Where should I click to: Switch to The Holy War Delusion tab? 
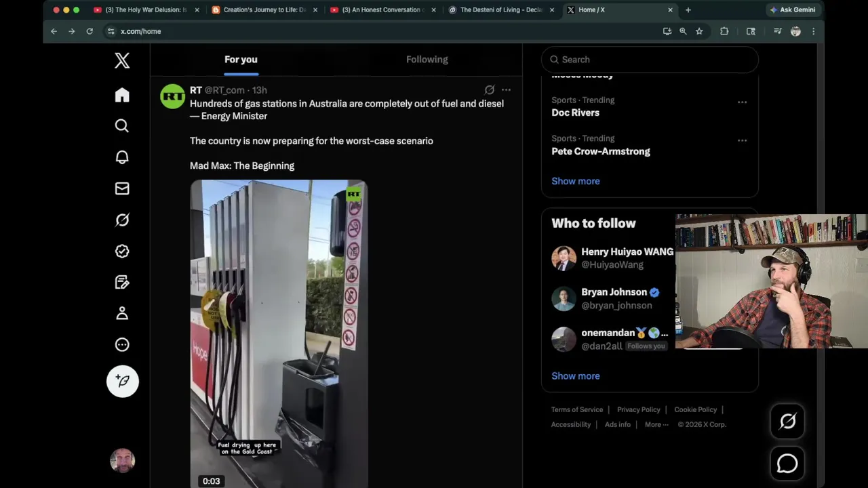146,10
